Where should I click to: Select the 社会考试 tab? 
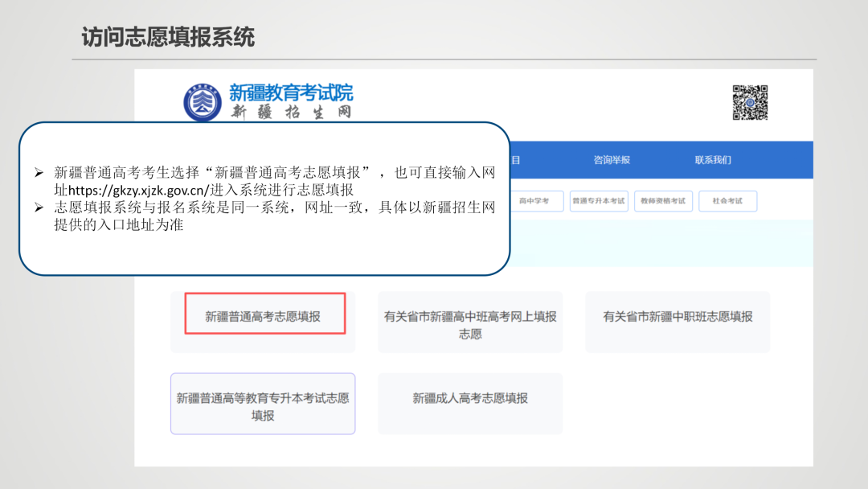727,201
